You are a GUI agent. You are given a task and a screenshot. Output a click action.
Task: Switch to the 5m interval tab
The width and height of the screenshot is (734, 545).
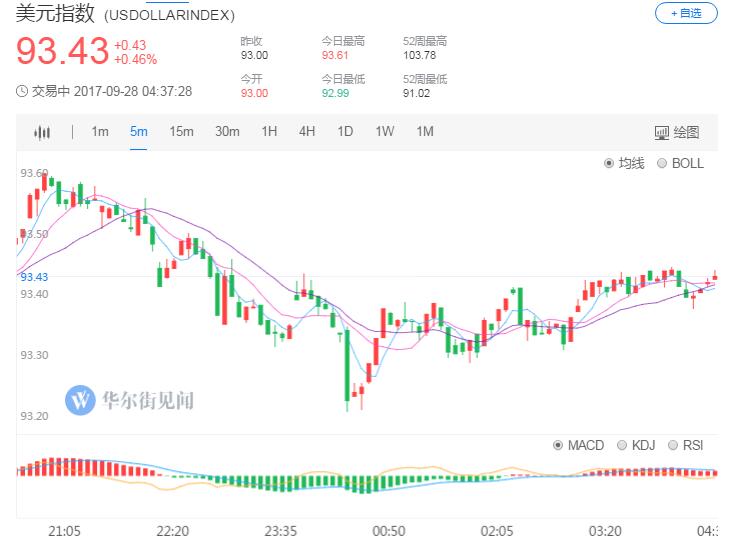pos(139,132)
